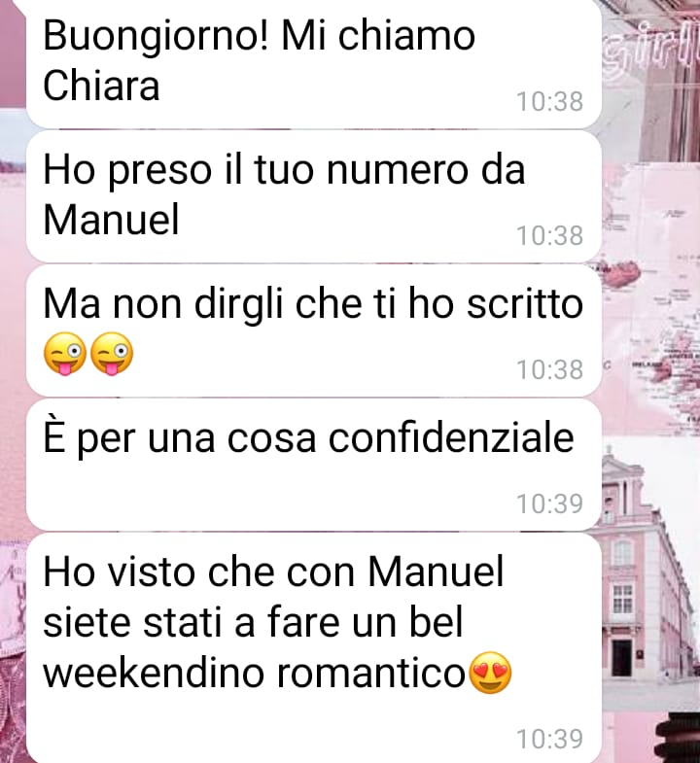Tap the 'È per una cosa confidenziale' message
The image size is (700, 763).
pyautogui.click(x=314, y=465)
